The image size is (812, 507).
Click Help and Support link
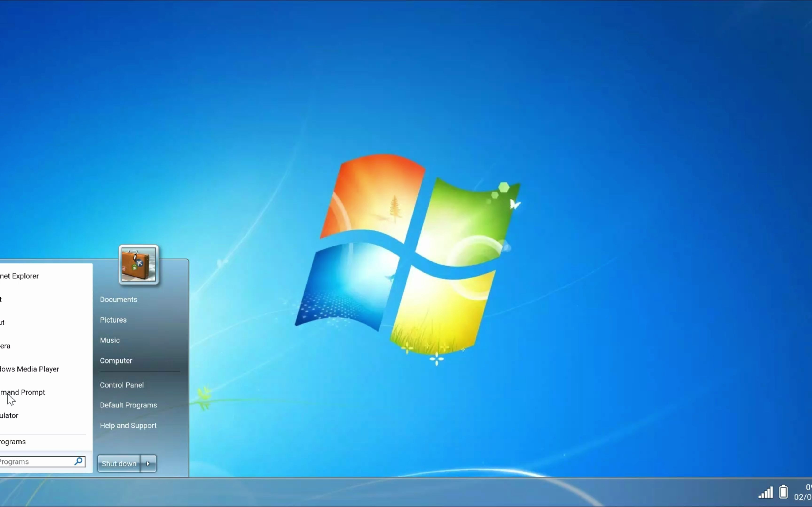coord(128,425)
